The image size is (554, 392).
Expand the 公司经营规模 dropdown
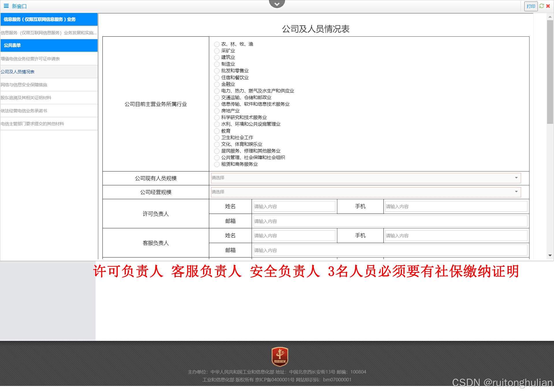click(366, 192)
